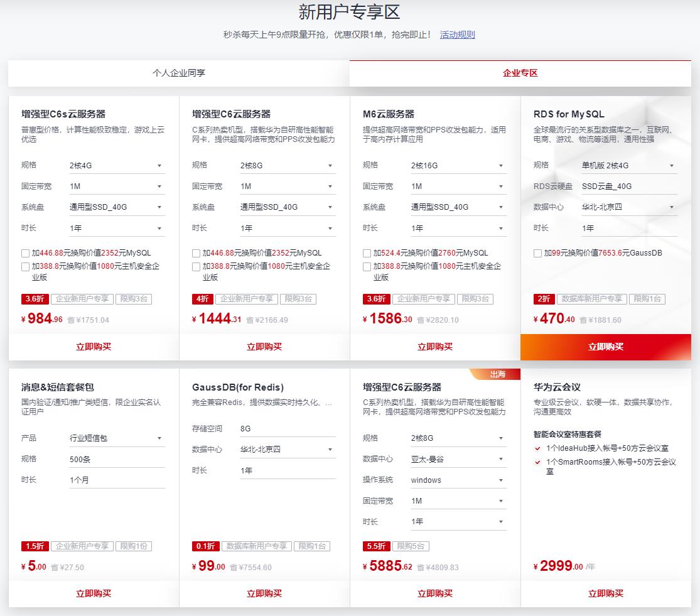Click the 5.5折 discount badge
Image resolution: width=700 pixels, height=616 pixels.
tap(376, 546)
